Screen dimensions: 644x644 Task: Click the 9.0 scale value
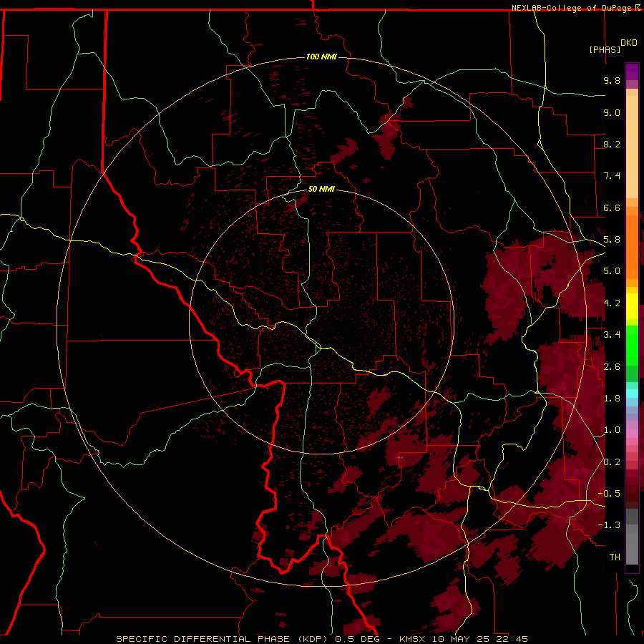point(612,112)
